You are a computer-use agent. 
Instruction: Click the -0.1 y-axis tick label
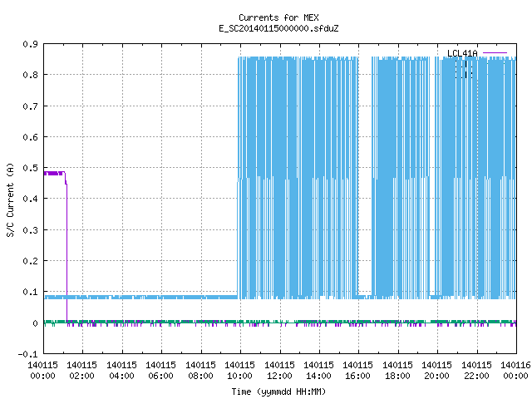27,354
